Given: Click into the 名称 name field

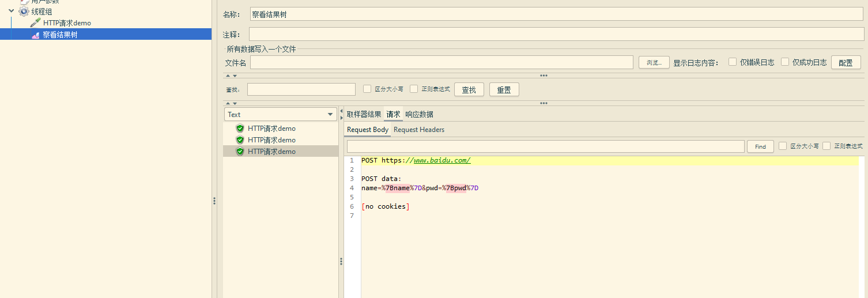Looking at the screenshot, I should (x=556, y=14).
